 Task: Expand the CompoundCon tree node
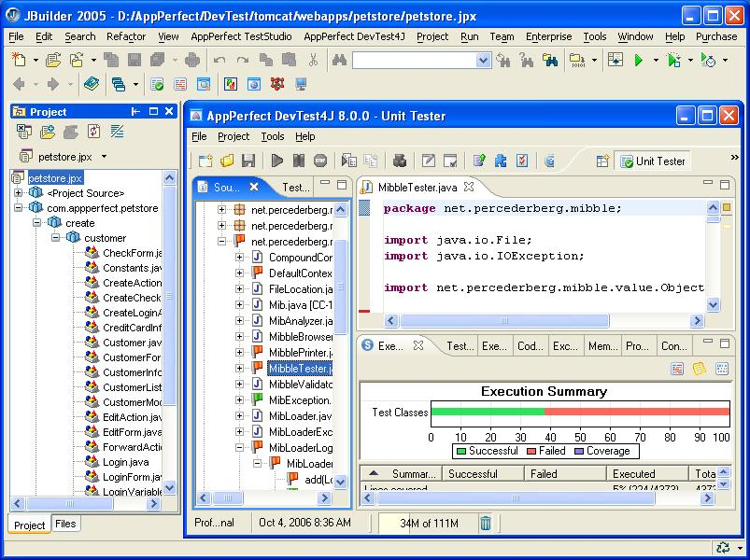coord(239,257)
